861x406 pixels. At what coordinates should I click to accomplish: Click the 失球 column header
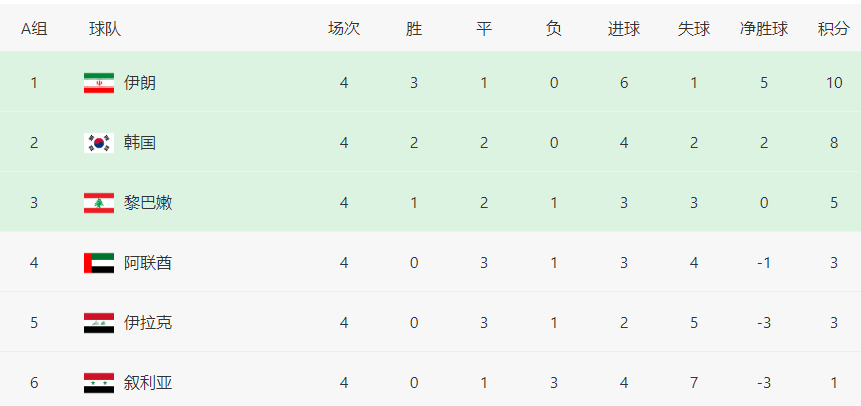click(694, 29)
